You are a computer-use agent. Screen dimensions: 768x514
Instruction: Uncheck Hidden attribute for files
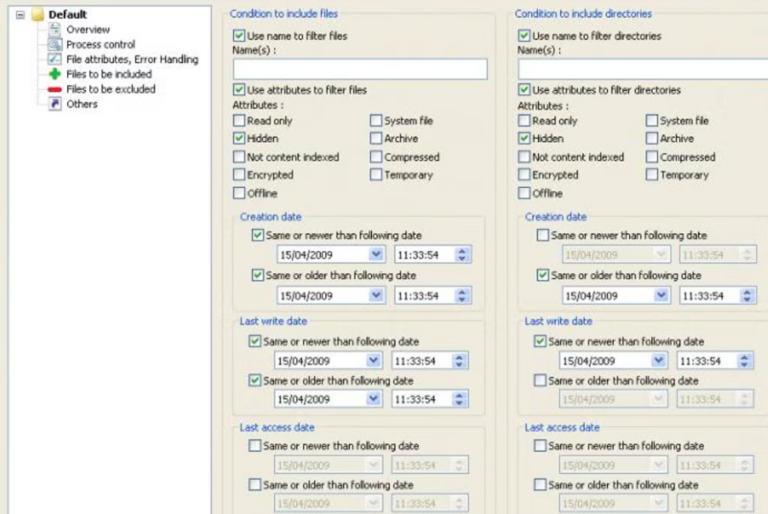[x=239, y=138]
